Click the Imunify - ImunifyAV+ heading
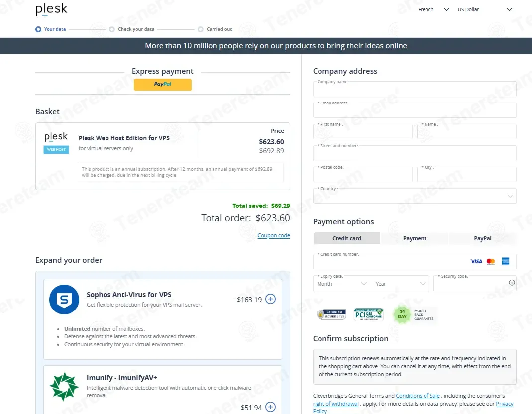 click(x=122, y=378)
